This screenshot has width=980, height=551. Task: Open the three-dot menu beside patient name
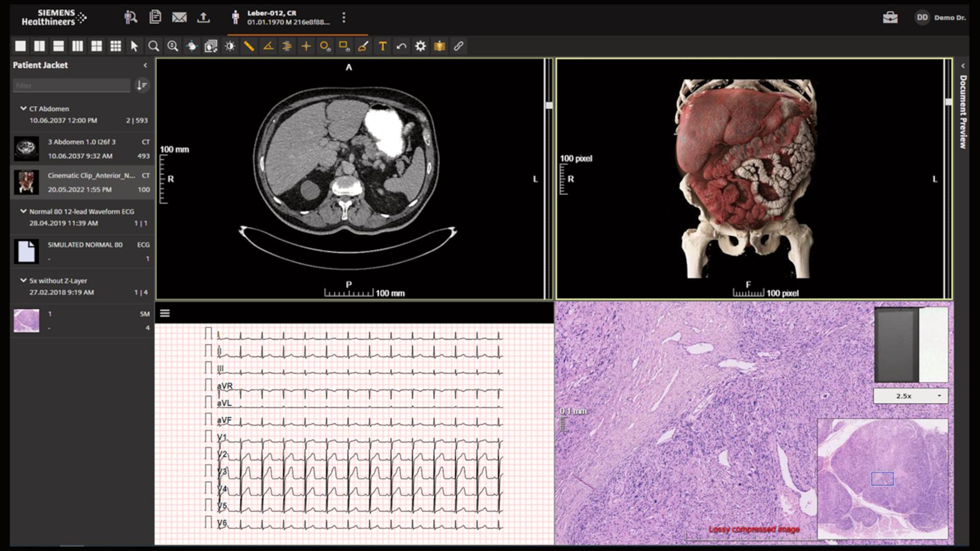344,17
